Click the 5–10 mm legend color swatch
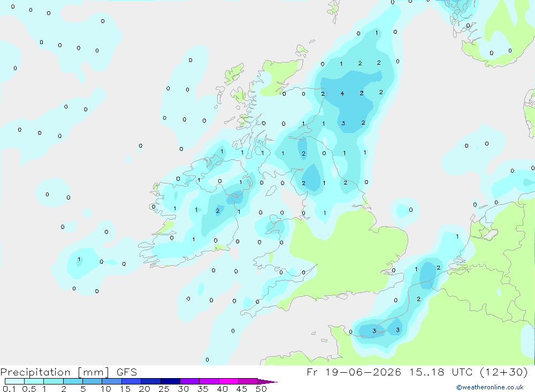Image resolution: width=535 pixels, height=392 pixels. [x=92, y=381]
